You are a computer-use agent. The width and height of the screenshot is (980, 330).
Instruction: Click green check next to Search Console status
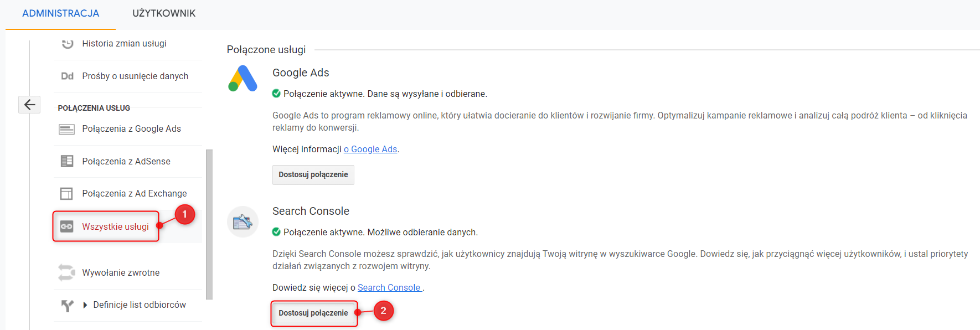pos(276,232)
